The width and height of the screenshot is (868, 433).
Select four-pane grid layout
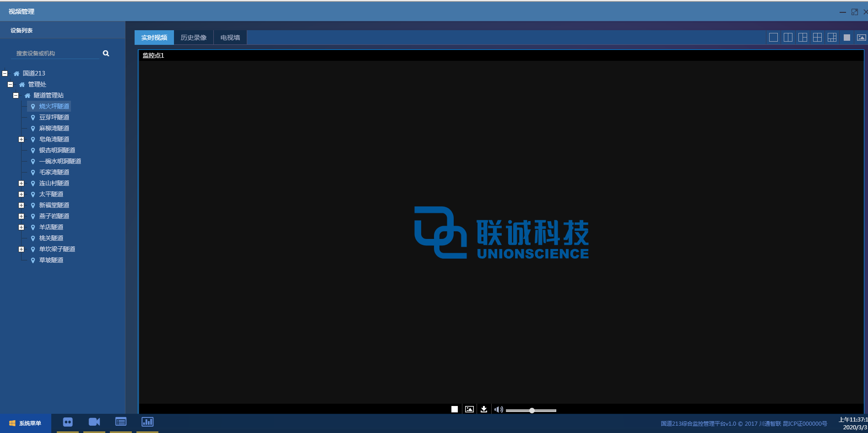tap(817, 38)
